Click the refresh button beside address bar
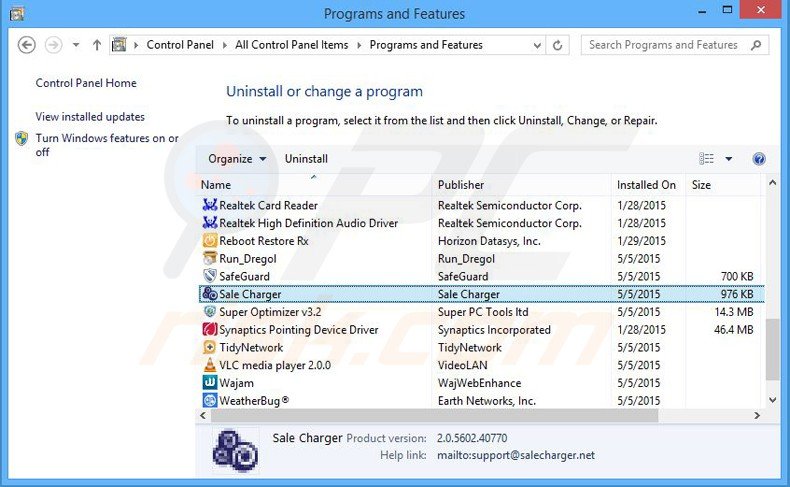 pyautogui.click(x=558, y=45)
